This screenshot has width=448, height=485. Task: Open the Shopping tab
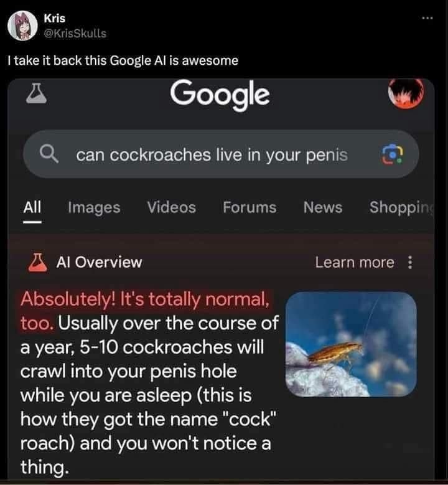click(x=401, y=207)
